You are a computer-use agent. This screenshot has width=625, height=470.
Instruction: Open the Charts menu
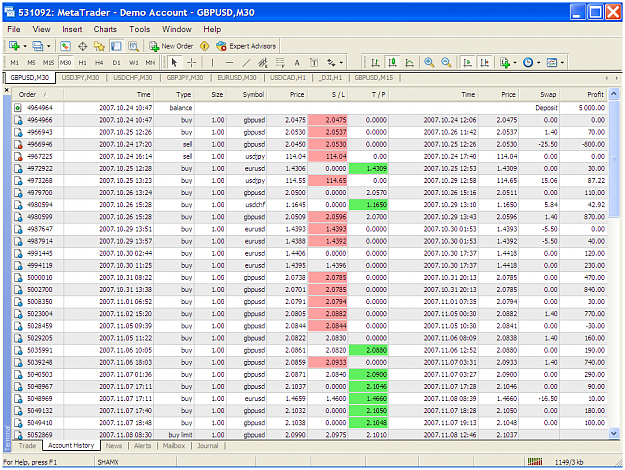(105, 29)
